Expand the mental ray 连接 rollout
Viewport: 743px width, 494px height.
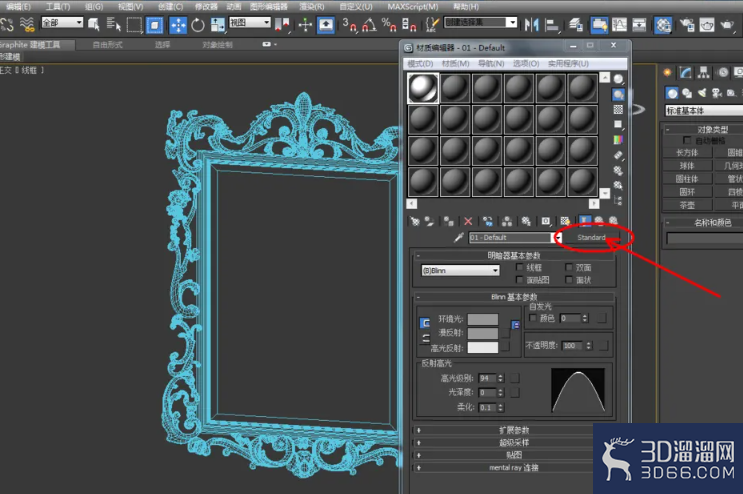coord(514,467)
